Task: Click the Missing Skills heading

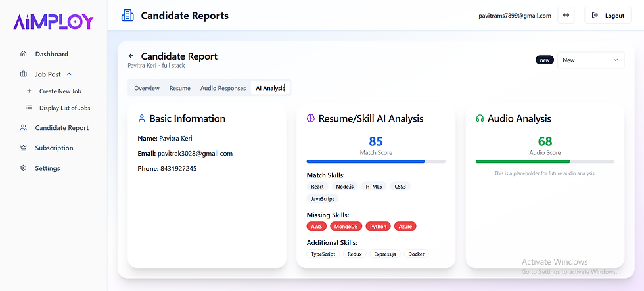Action: (328, 215)
